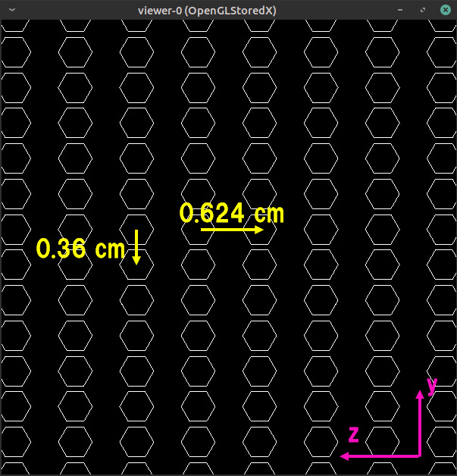Maximize the viewer-0 window
This screenshot has height=476, width=457.
[x=423, y=10]
